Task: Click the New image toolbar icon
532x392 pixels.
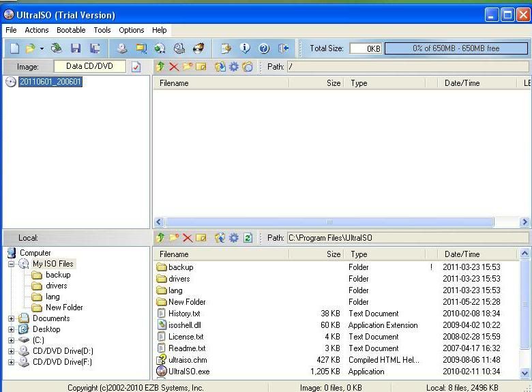Action: point(14,48)
